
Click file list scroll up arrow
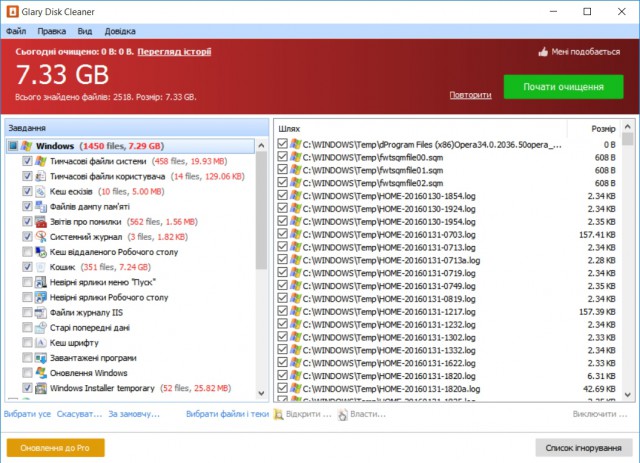[628, 127]
